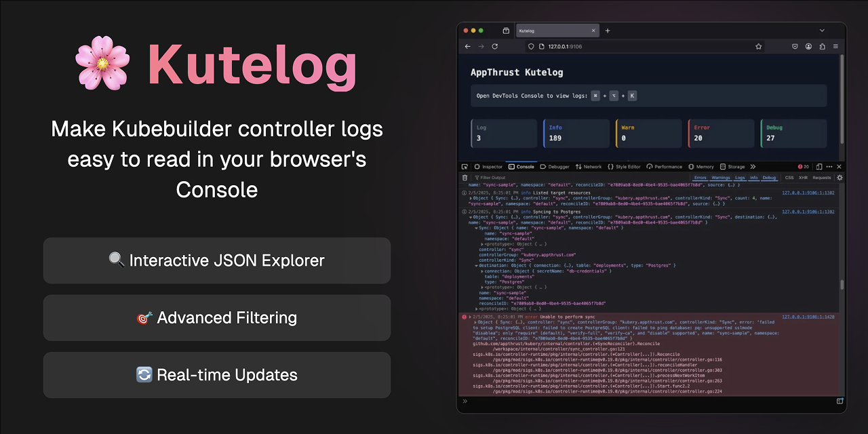The width and height of the screenshot is (868, 434).
Task: Click the address bar showing 127.0.0.1:9106
Action: [646, 46]
